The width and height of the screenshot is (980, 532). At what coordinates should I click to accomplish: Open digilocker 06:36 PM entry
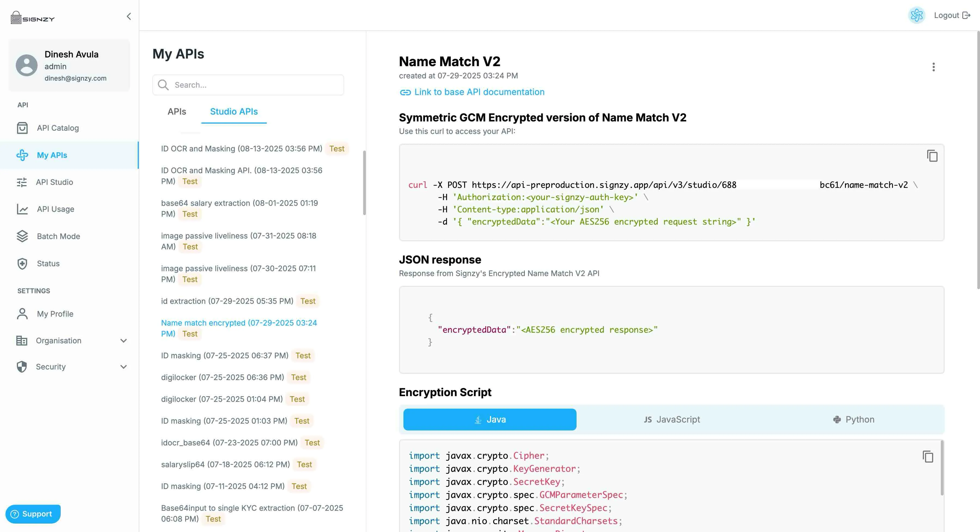[x=223, y=377]
